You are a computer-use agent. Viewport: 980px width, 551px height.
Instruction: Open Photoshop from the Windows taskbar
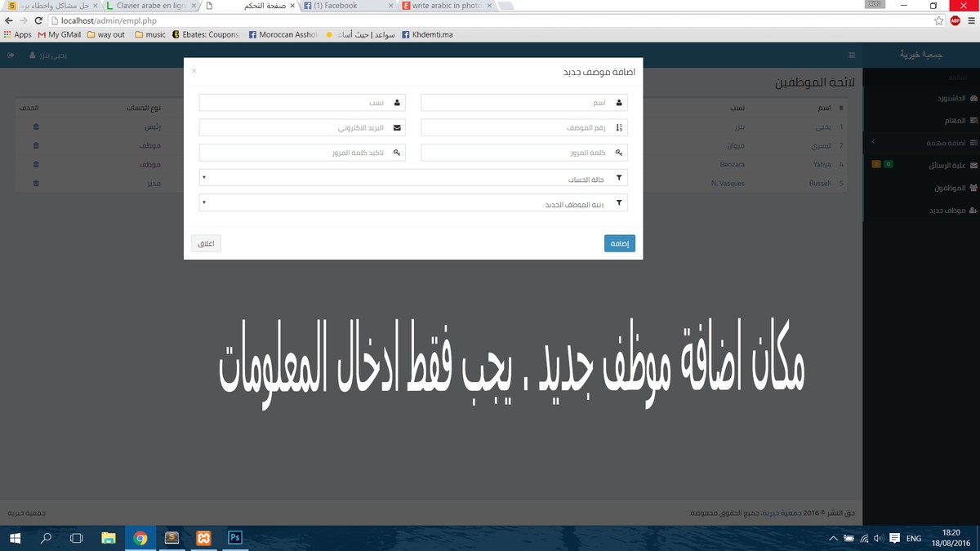point(234,538)
